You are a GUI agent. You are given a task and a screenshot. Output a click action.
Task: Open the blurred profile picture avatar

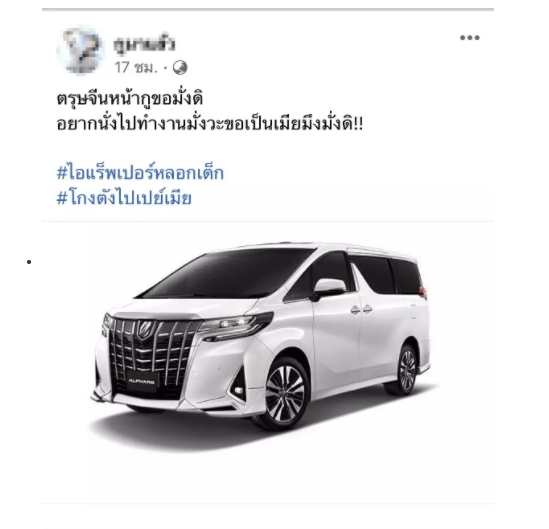point(81,50)
